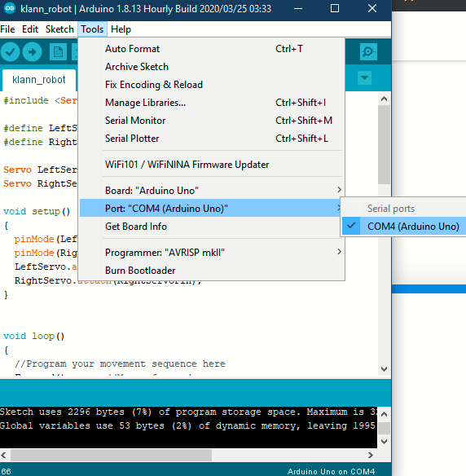Expand the Programmer: "AVRISP mkII" submenu
The height and width of the screenshot is (476, 466).
pyautogui.click(x=212, y=253)
